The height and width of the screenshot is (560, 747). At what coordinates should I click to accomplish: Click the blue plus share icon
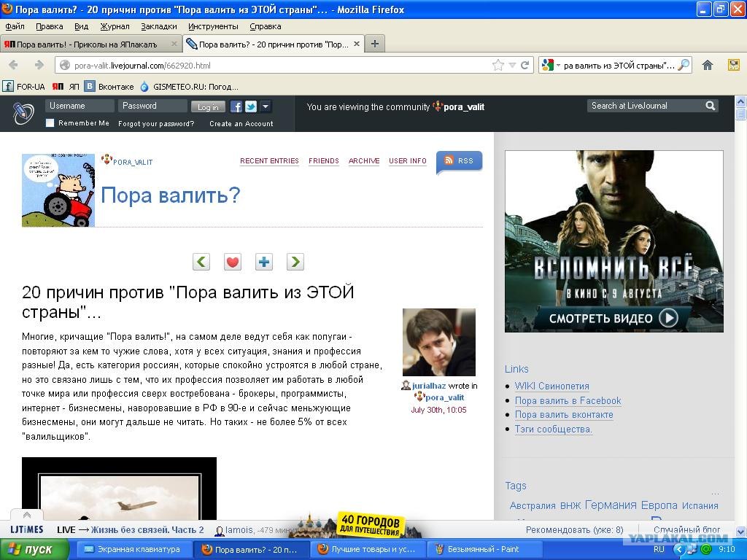point(264,262)
